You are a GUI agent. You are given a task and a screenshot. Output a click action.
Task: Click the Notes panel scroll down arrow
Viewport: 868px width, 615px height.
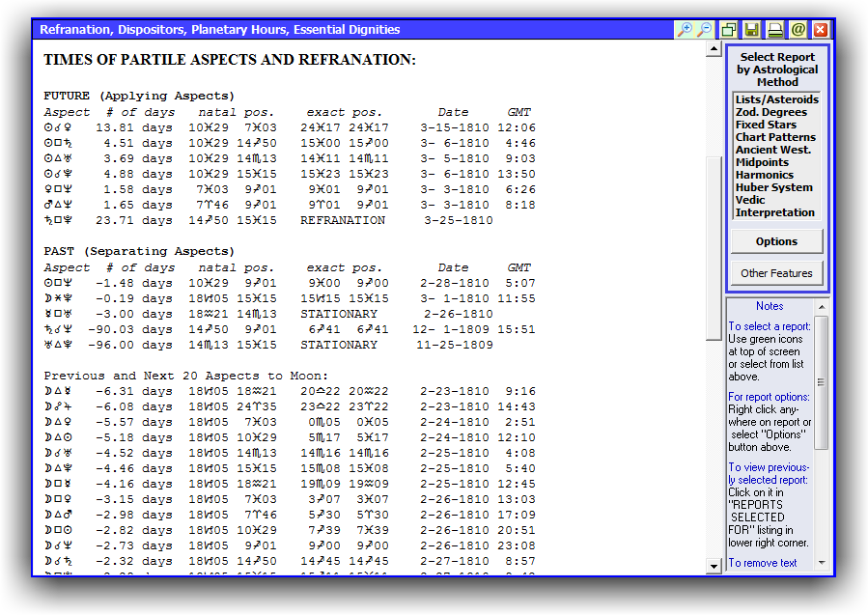[822, 562]
